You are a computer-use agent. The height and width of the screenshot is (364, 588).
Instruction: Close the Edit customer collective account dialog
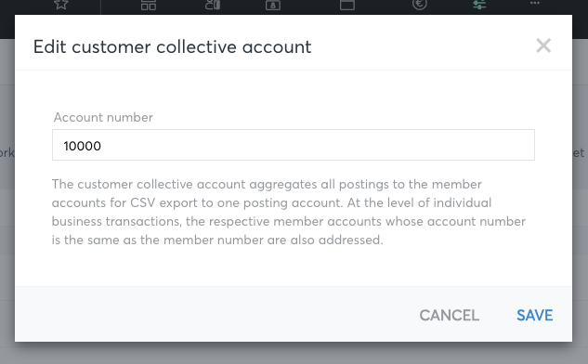tap(543, 45)
